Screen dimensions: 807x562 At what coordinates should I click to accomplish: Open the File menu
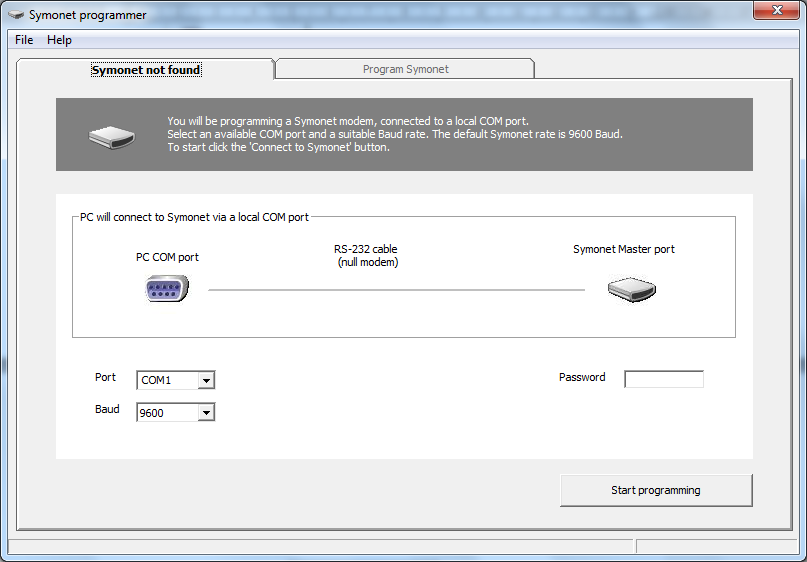(24, 40)
